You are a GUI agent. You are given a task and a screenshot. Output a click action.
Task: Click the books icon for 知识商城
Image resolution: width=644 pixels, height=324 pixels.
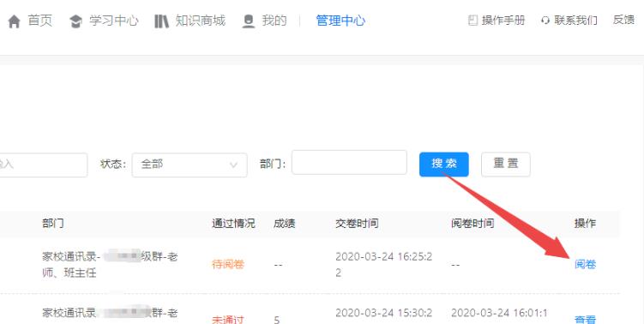pos(161,21)
